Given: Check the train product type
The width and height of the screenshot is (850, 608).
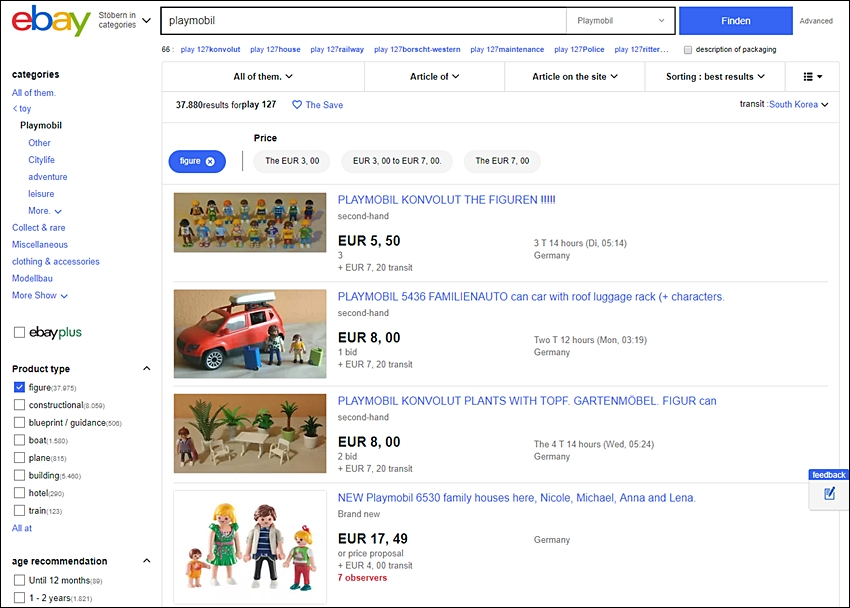Looking at the screenshot, I should pyautogui.click(x=19, y=510).
